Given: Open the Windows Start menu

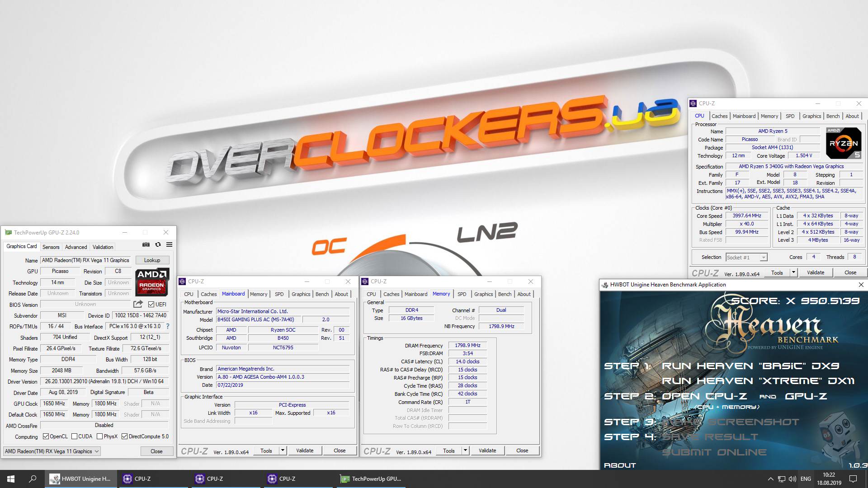Looking at the screenshot, I should 11,479.
